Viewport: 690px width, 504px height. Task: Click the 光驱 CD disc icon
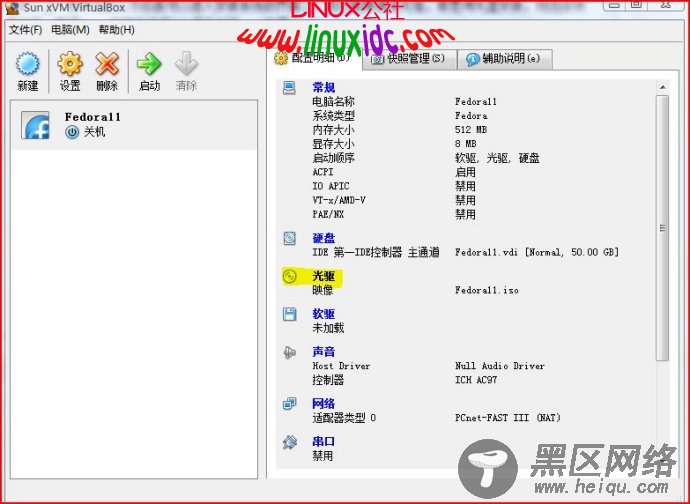tap(289, 276)
